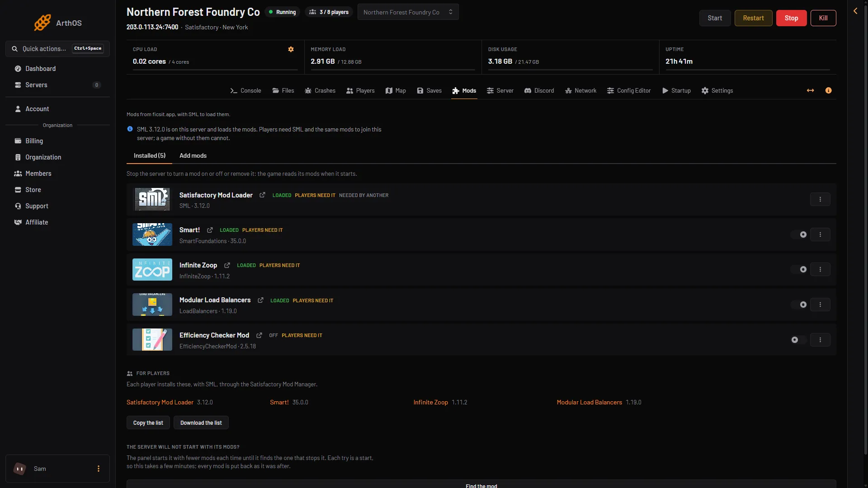The image size is (868, 488).
Task: Click the 3 / 8 players badge
Action: 329,12
